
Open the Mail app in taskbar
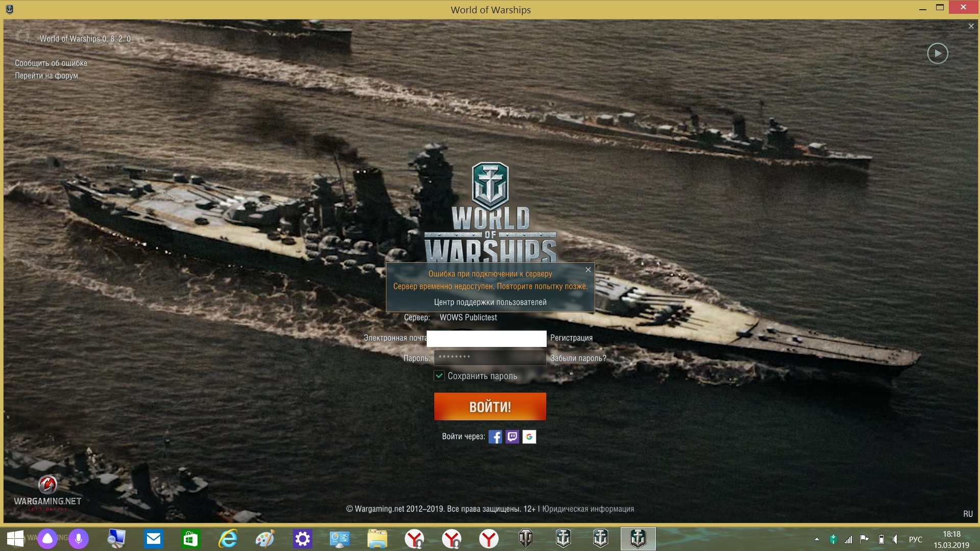[x=153, y=539]
